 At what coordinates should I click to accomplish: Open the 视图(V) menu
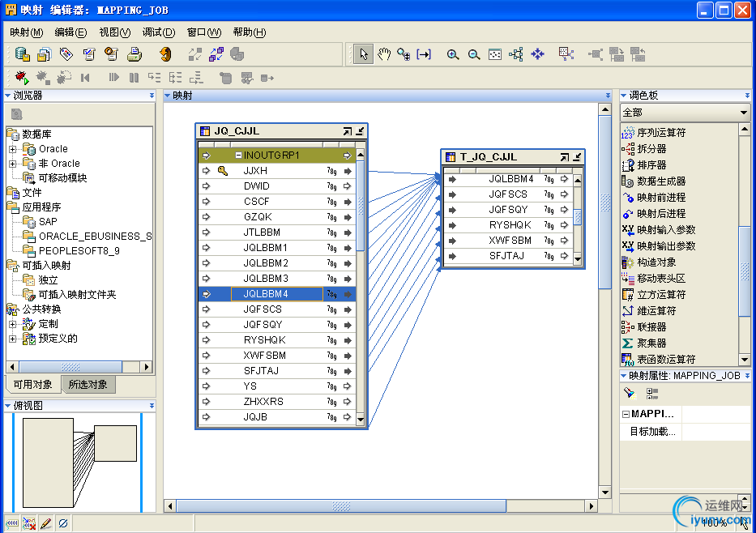[115, 32]
